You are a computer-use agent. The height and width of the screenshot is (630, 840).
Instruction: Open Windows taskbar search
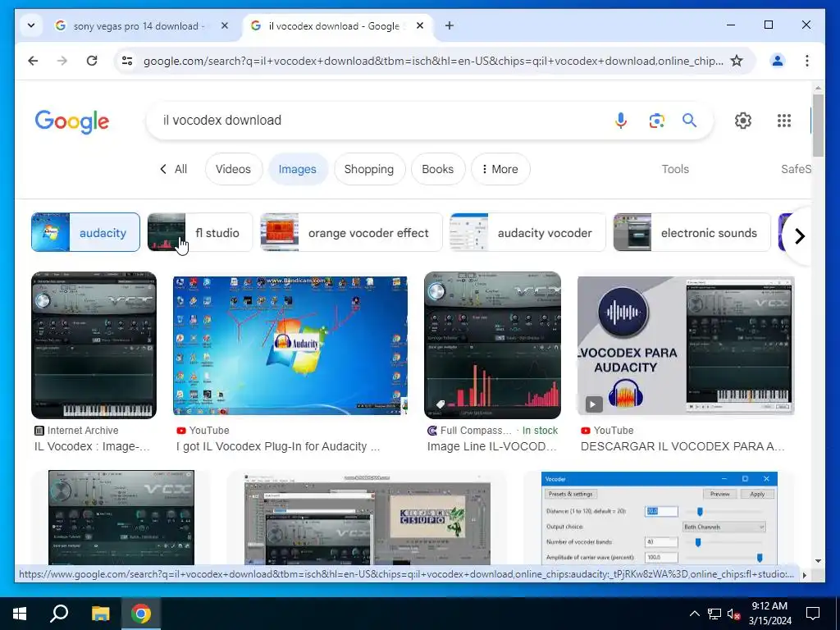coord(59,614)
